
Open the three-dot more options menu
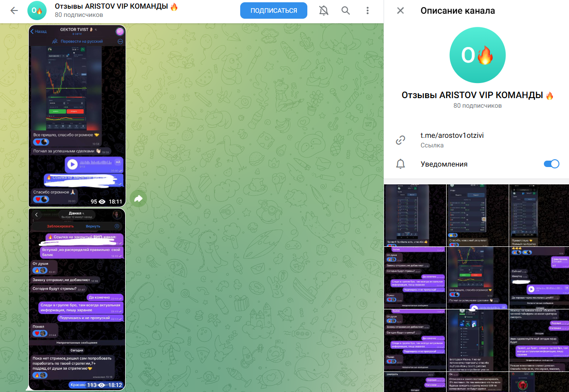click(368, 10)
